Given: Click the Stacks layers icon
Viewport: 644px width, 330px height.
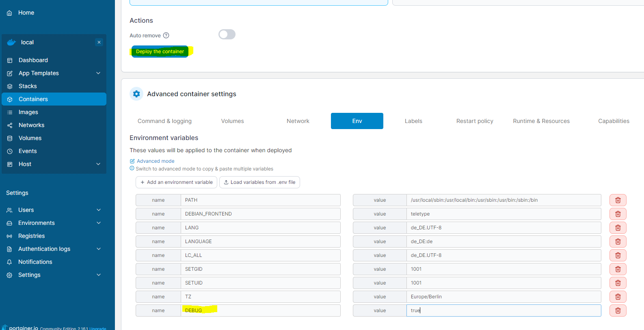Looking at the screenshot, I should click(x=10, y=86).
